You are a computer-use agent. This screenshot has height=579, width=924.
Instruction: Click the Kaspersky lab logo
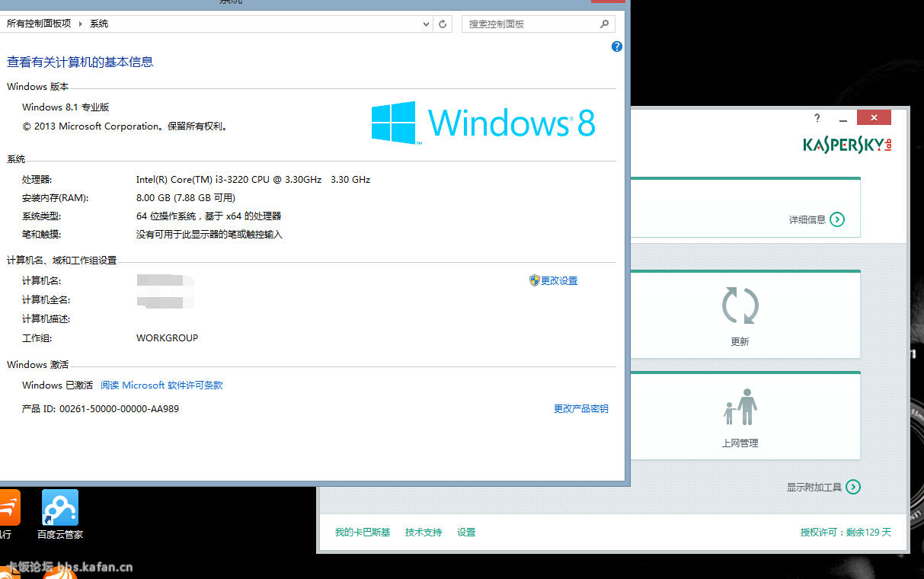[x=847, y=144]
